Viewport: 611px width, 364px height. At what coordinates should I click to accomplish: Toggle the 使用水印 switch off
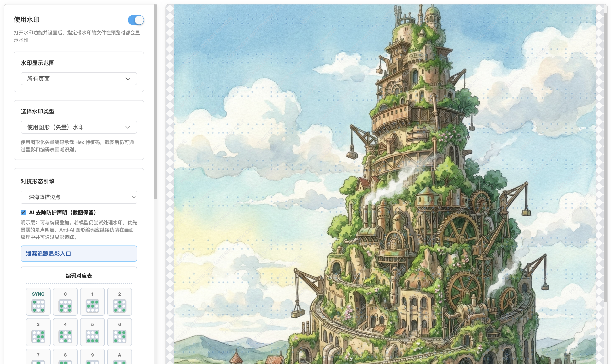(136, 20)
